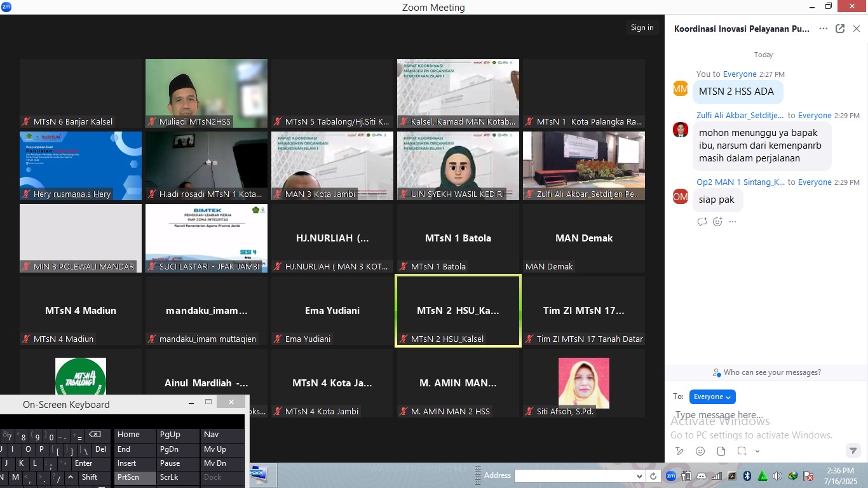This screenshot has width=868, height=488.
Task: Open 'Who can see your messages?' link
Action: coord(766,372)
